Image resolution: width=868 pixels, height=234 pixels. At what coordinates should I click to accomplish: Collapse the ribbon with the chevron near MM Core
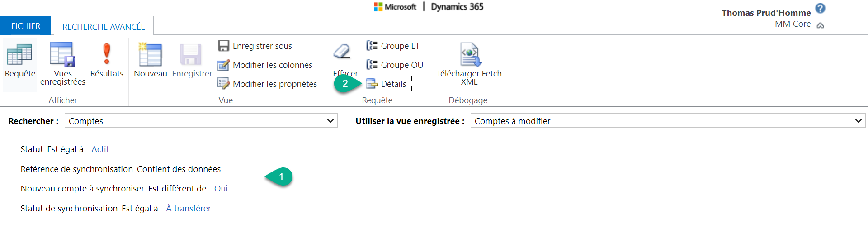click(820, 25)
